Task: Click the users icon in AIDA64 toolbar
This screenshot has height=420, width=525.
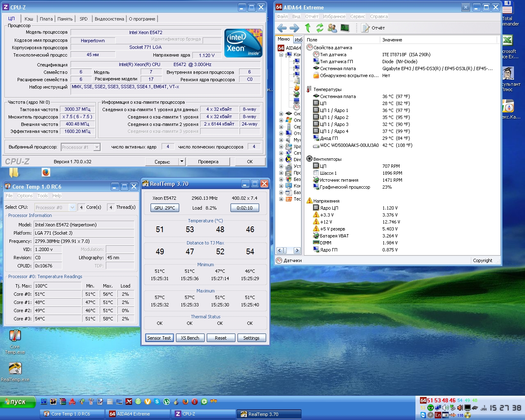Action: click(332, 28)
